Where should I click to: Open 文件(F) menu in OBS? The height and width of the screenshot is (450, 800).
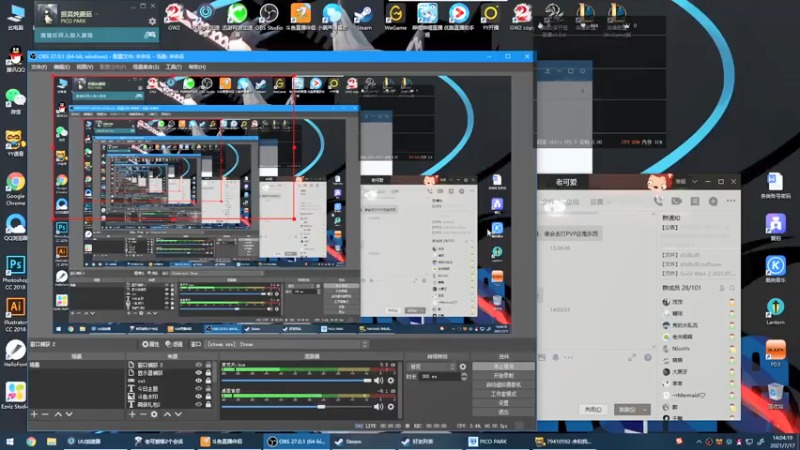tap(39, 67)
